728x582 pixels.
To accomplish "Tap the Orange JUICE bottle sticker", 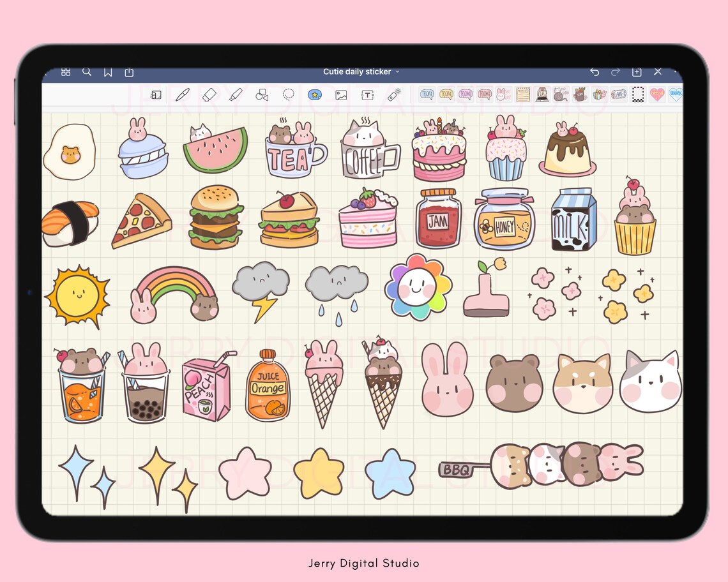I will pyautogui.click(x=268, y=385).
